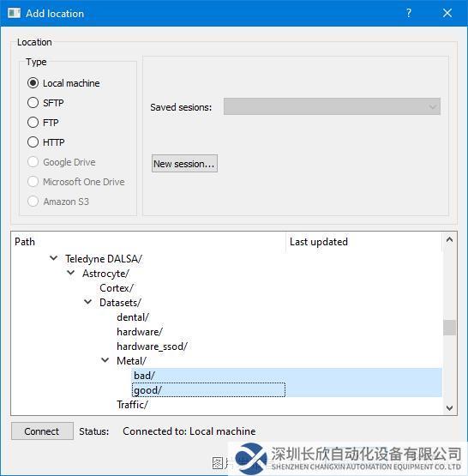
Task: Collapse the Astrocyte folder node
Action: [71, 273]
